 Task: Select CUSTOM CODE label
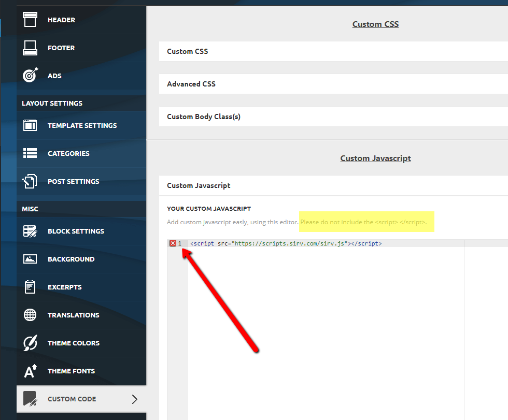(x=72, y=399)
